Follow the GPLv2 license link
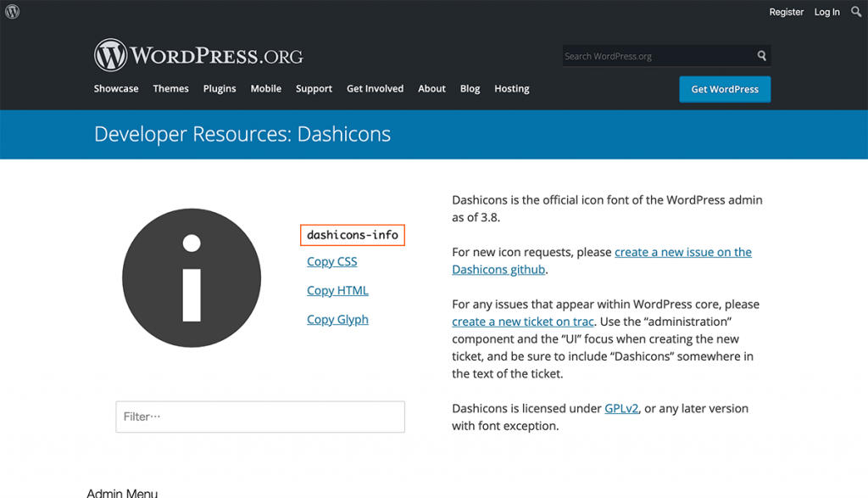 (x=621, y=408)
